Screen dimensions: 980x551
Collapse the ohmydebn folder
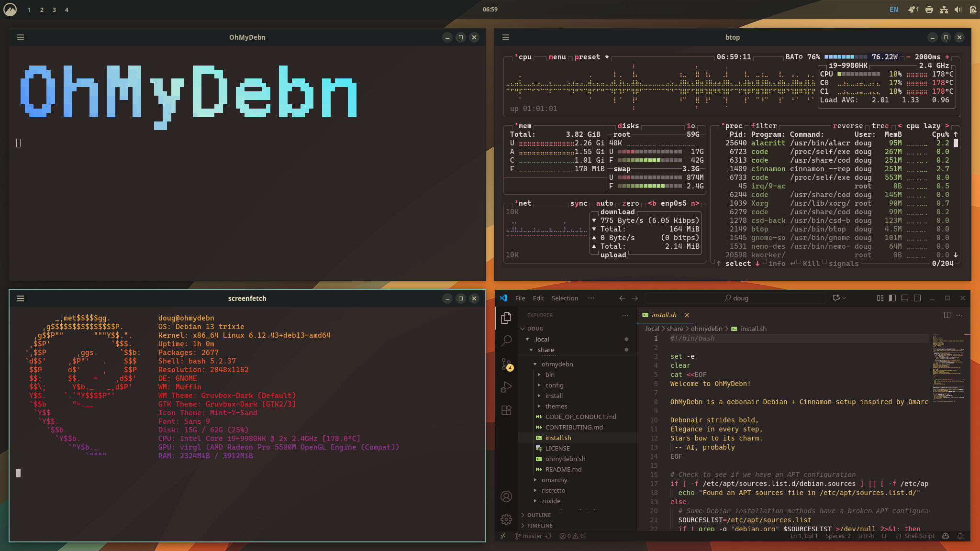click(x=557, y=364)
